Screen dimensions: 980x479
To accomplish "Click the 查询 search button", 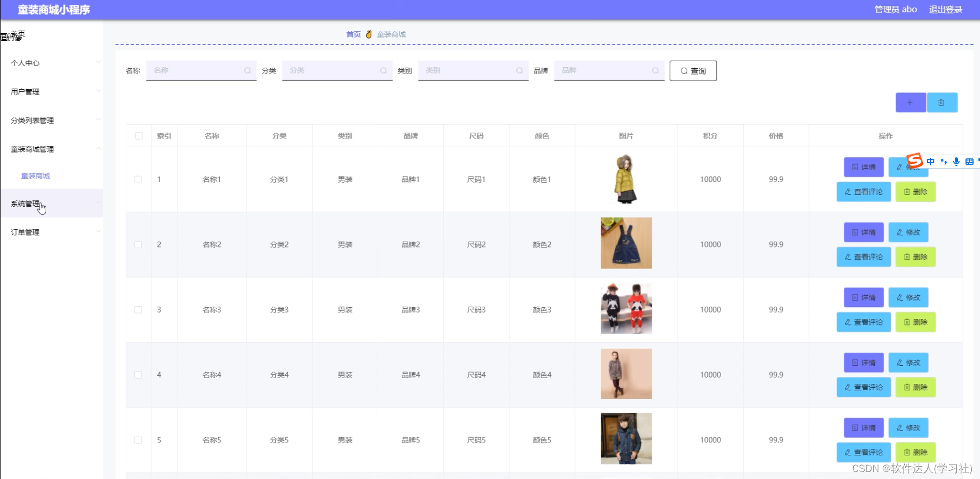I will pos(693,71).
